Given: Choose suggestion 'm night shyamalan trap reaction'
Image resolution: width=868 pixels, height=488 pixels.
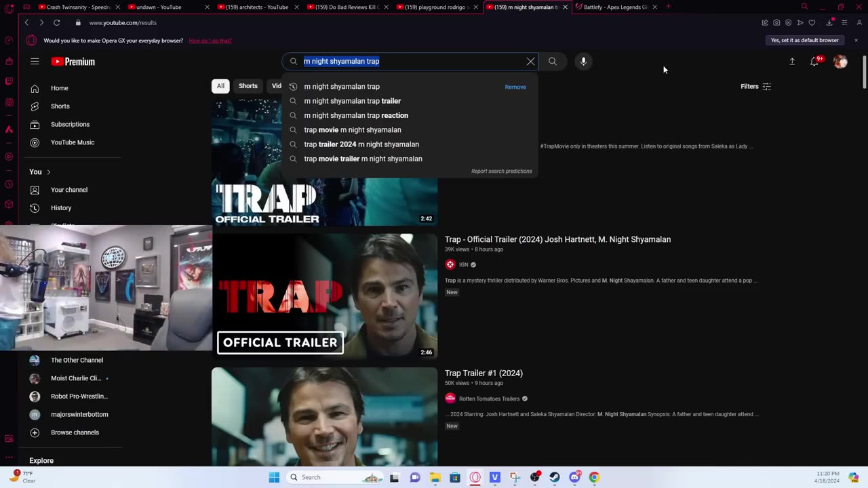Looking at the screenshot, I should tap(410, 115).
